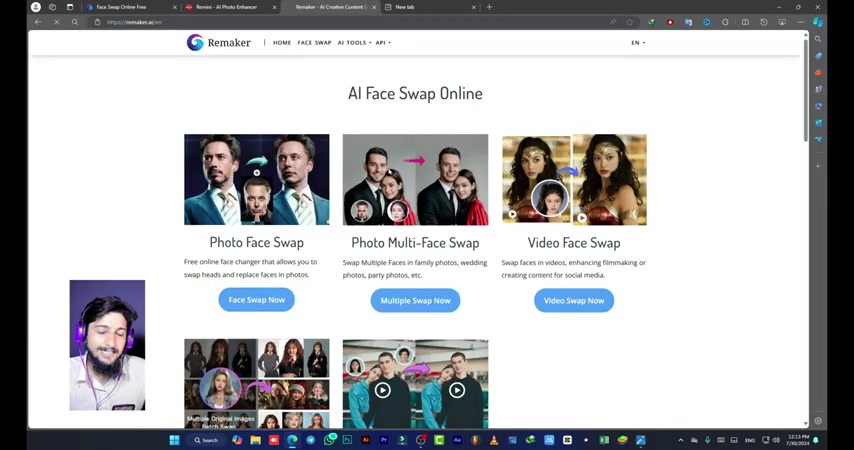Show hidden tray icons chevron
The width and height of the screenshot is (854, 450).
pyautogui.click(x=680, y=440)
